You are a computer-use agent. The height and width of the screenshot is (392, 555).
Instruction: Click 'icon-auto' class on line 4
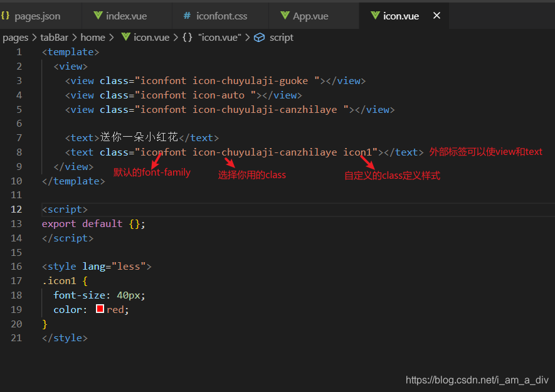[x=218, y=95]
